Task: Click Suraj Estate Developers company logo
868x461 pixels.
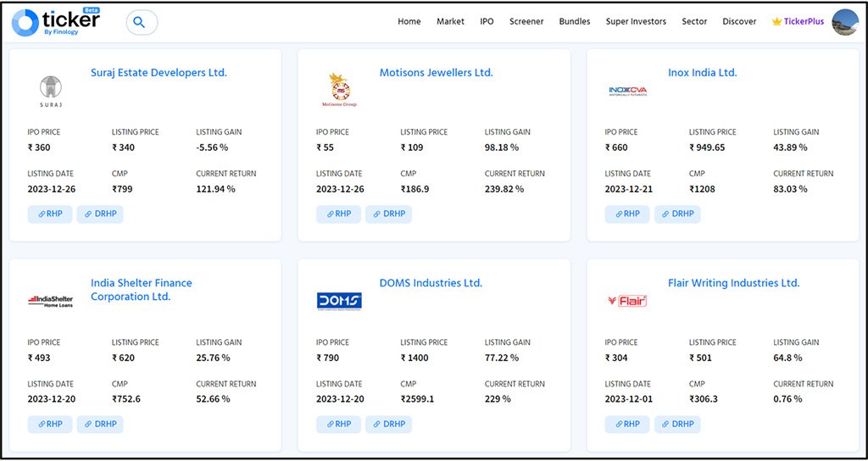Action: [x=51, y=92]
